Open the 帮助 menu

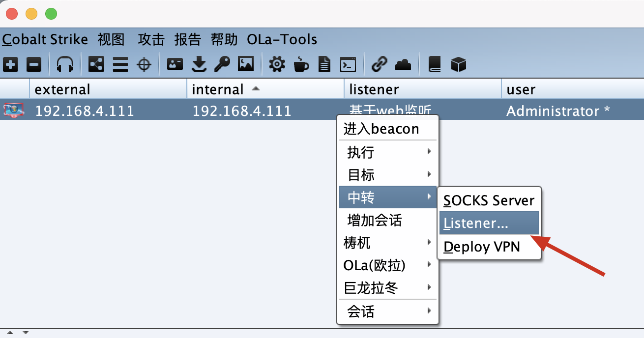click(x=224, y=39)
